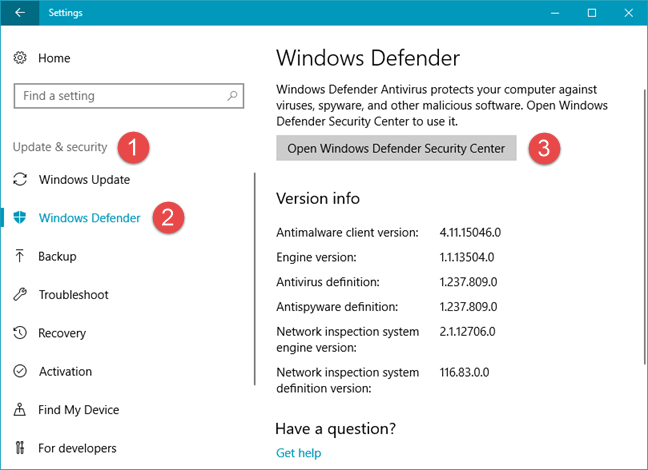The image size is (648, 470).
Task: Click the Windows Defender page title
Action: click(x=368, y=58)
